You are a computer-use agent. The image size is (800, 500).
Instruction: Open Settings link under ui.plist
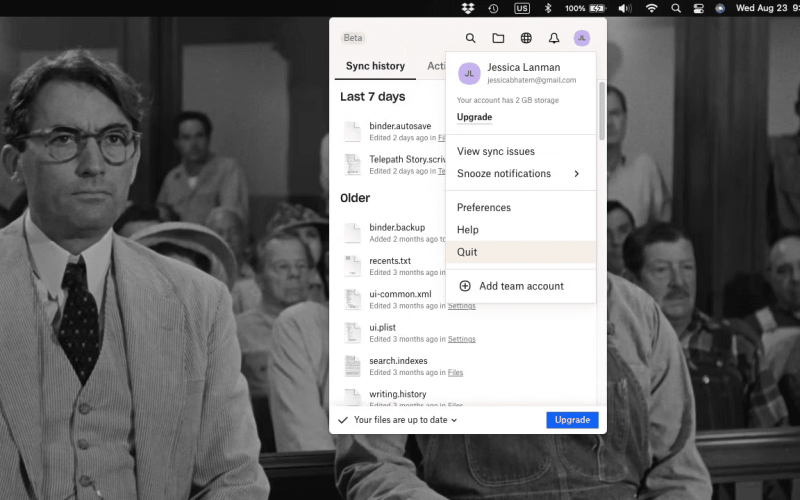click(461, 339)
